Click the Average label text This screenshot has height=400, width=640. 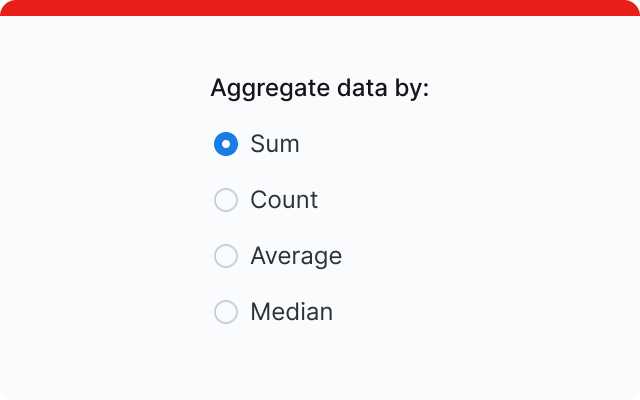296,256
